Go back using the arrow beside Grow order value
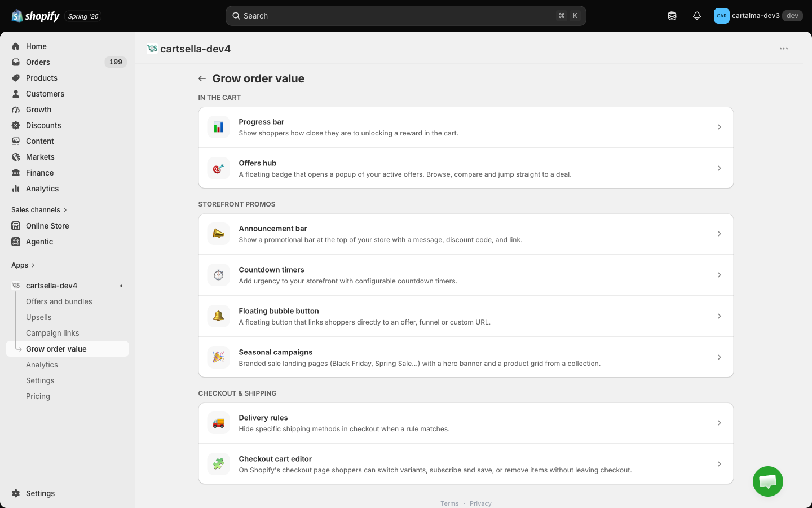 click(202, 78)
